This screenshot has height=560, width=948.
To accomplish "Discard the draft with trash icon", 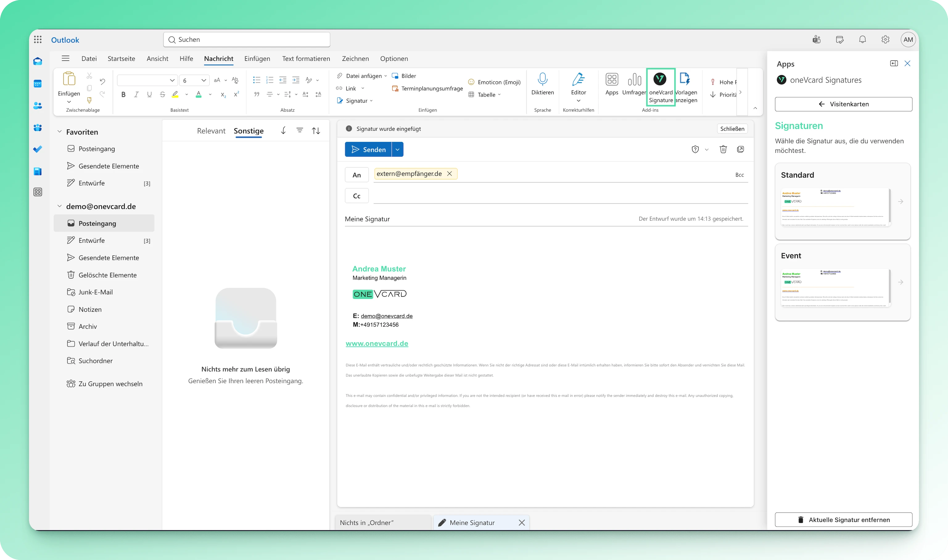I will [x=723, y=150].
